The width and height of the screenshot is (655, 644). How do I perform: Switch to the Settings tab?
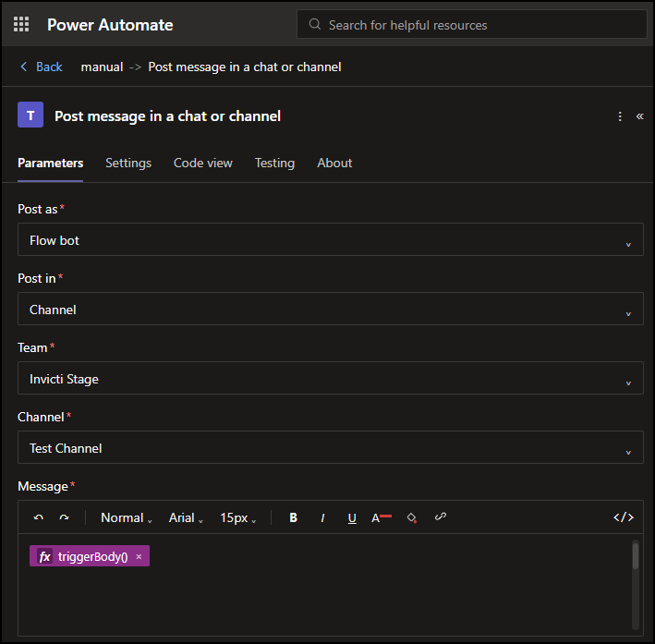pyautogui.click(x=128, y=163)
